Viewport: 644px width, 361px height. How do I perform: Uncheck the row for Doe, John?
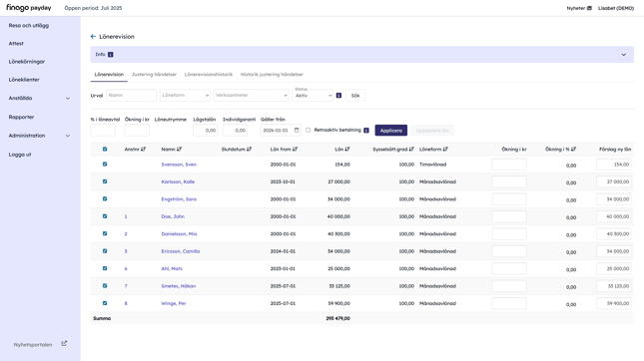pos(105,216)
